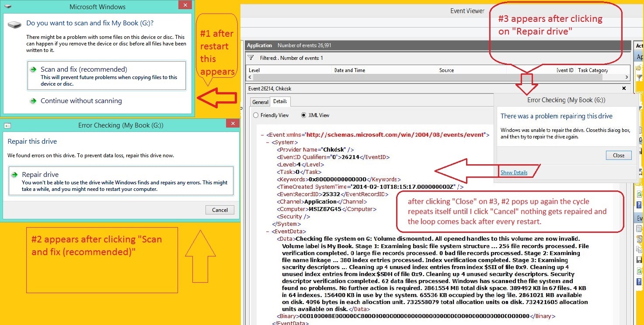Screen dimensions: 644x325
Task: Click the funnel filter icon in Event Viewer
Action: [x=251, y=58]
